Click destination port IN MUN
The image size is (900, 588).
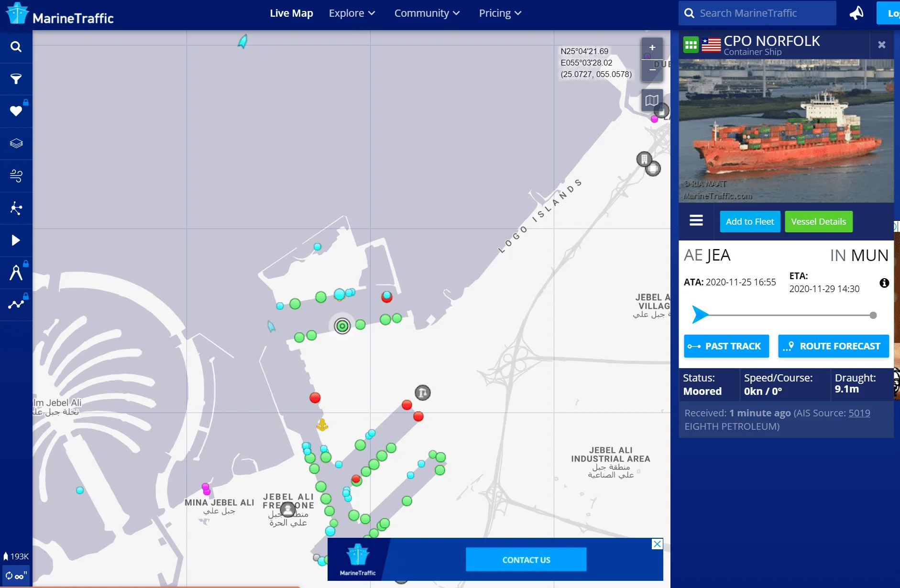[x=859, y=255]
